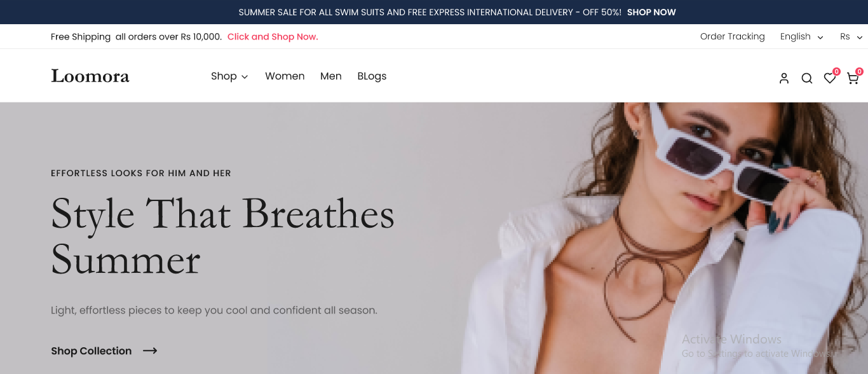Click the search magnifier icon
Image resolution: width=868 pixels, height=374 pixels.
tap(807, 78)
